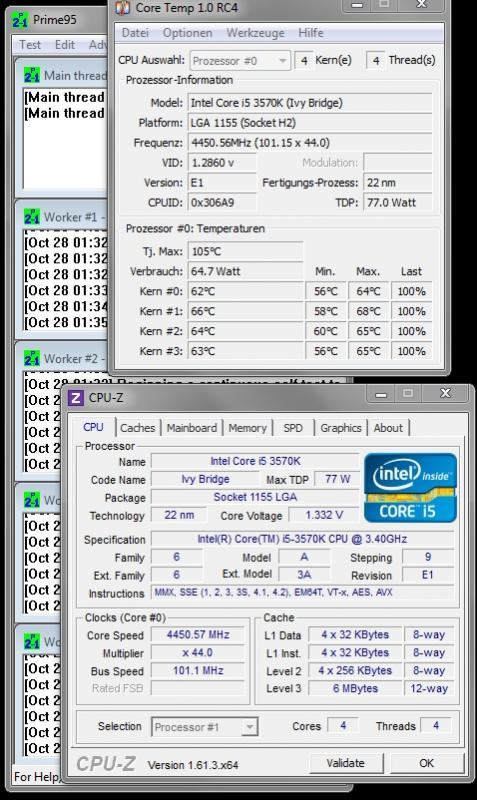477x800 pixels.
Task: Open the Werkzeuge menu in Core Temp
Action: coord(255,33)
